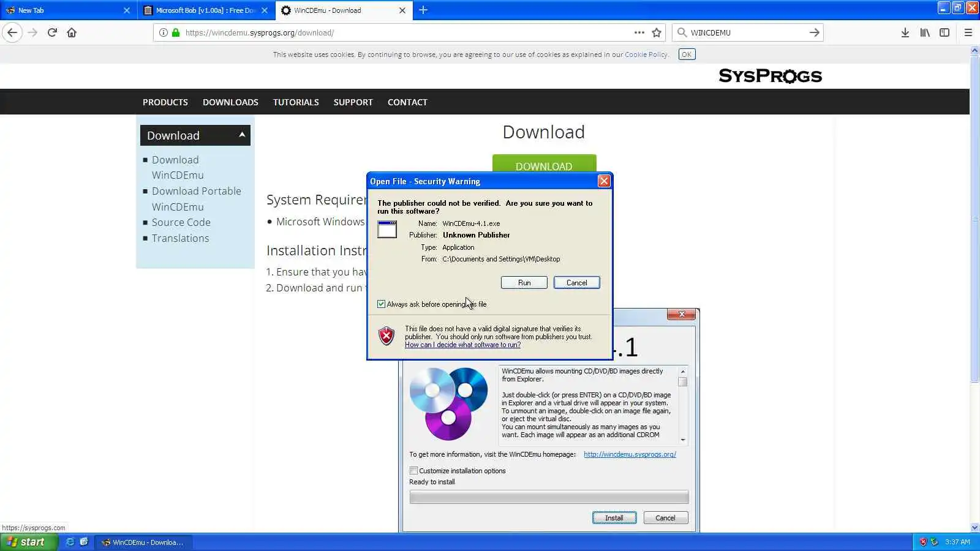Click the SysProgs logo
The height and width of the screenshot is (551, 980).
(x=771, y=76)
